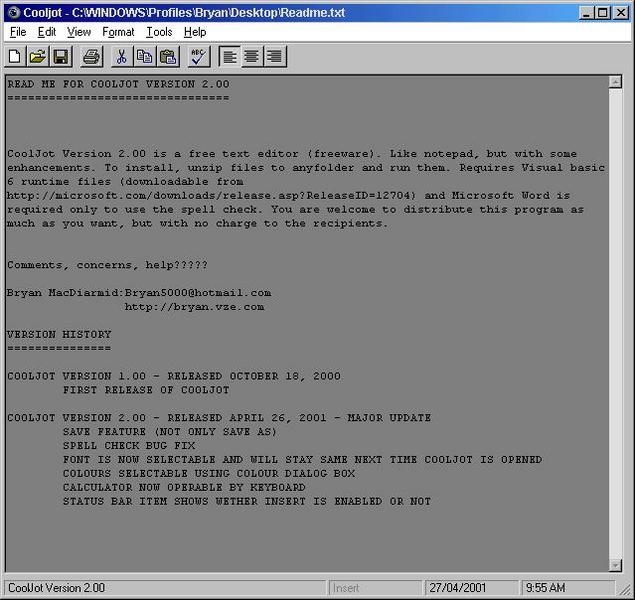This screenshot has height=600, width=635.
Task: Open the Tools menu
Action: click(159, 32)
